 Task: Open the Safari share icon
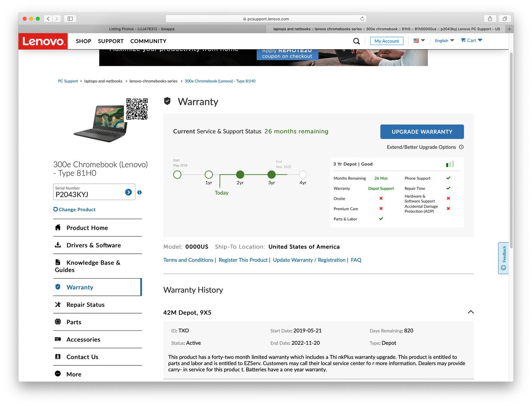490,18
